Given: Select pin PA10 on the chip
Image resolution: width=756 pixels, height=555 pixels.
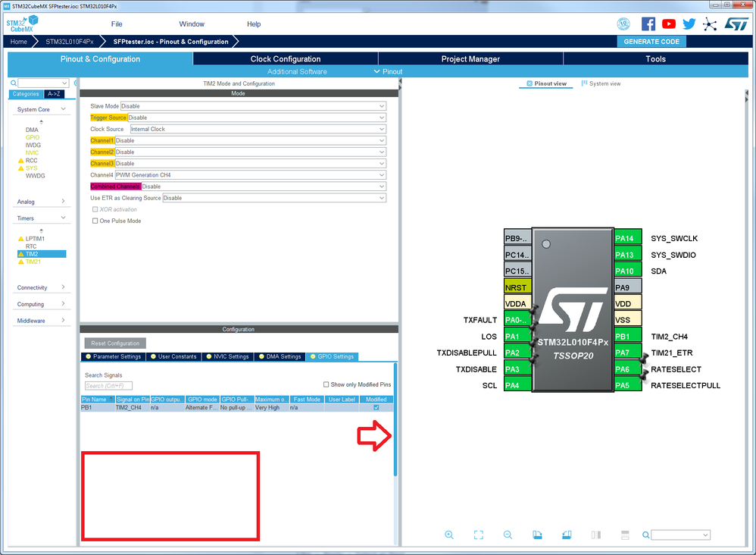Looking at the screenshot, I should [628, 271].
